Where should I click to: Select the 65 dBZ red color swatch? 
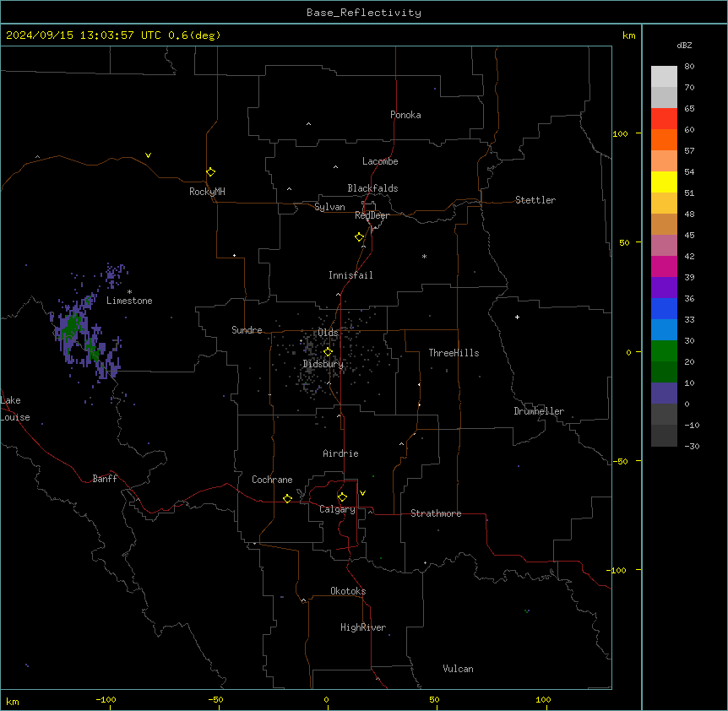click(x=664, y=118)
